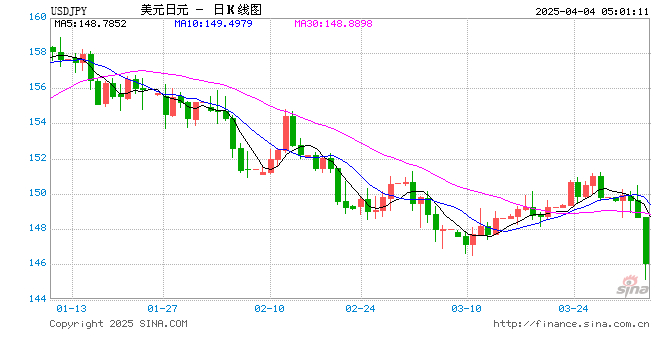This screenshot has width=660, height=360.
Task: Click the timestamp 2025-04-04 05:01:11
Action: [592, 11]
